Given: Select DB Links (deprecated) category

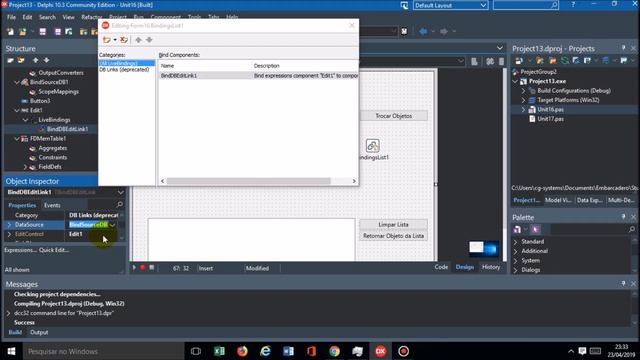Looking at the screenshot, I should [x=124, y=70].
